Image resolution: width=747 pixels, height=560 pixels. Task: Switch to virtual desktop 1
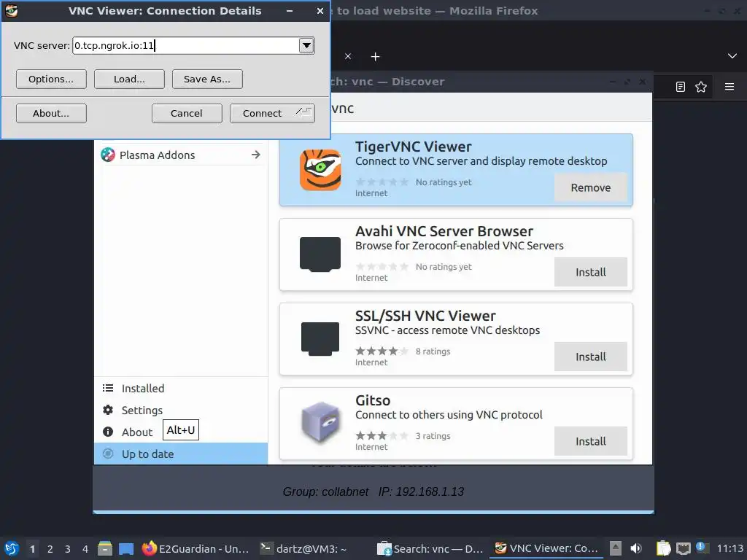32,549
